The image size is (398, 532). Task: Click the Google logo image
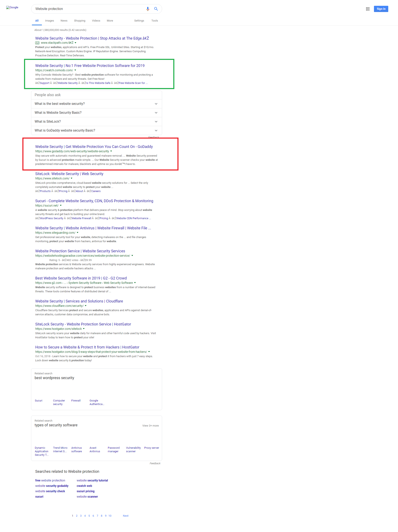pyautogui.click(x=12, y=7)
